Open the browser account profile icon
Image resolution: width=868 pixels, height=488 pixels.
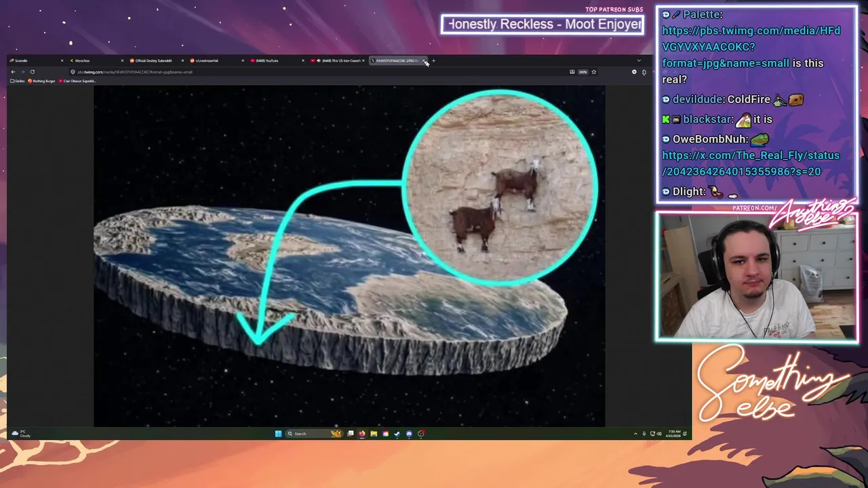click(x=634, y=72)
